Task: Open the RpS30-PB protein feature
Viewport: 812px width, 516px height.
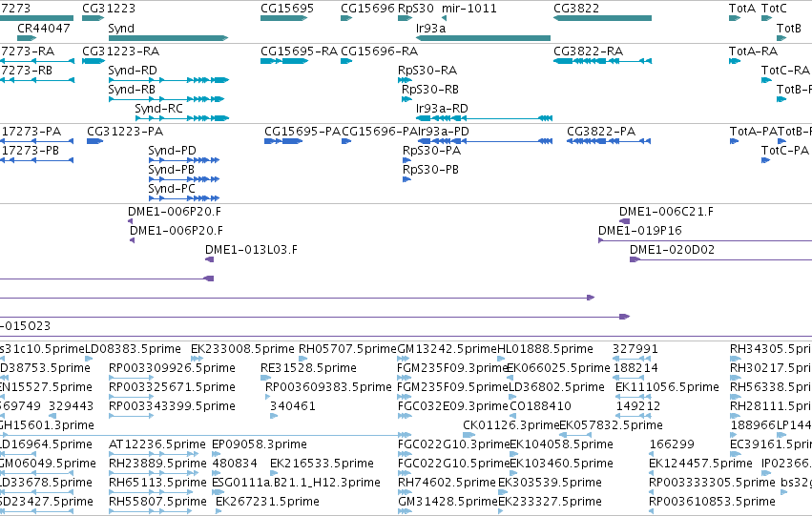Action: tap(406, 179)
